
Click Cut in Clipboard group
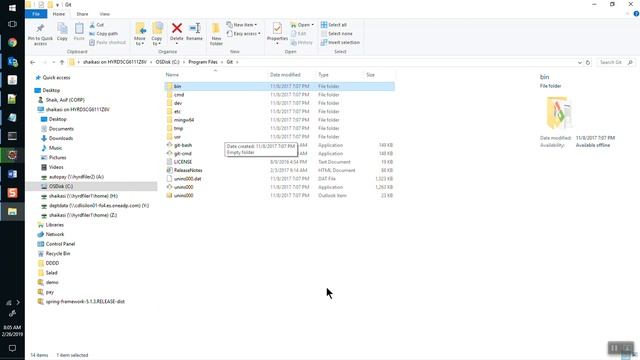click(97, 25)
